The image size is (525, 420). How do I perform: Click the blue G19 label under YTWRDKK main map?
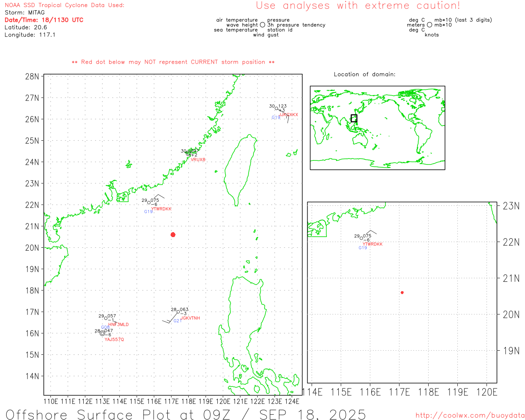click(148, 212)
